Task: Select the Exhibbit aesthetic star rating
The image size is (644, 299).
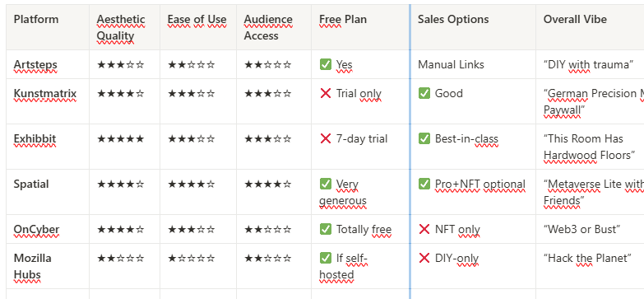Action: (x=121, y=138)
